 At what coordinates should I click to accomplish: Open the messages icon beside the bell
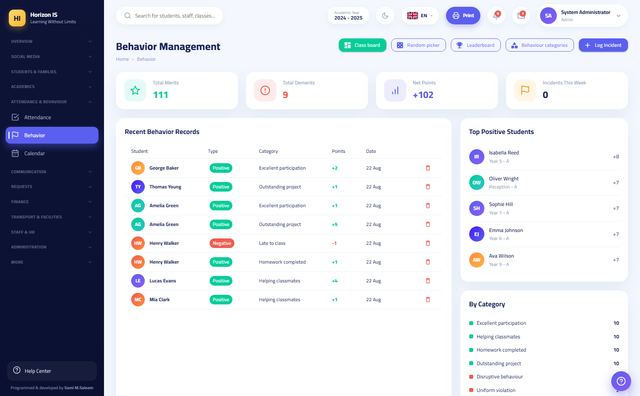[x=521, y=16]
